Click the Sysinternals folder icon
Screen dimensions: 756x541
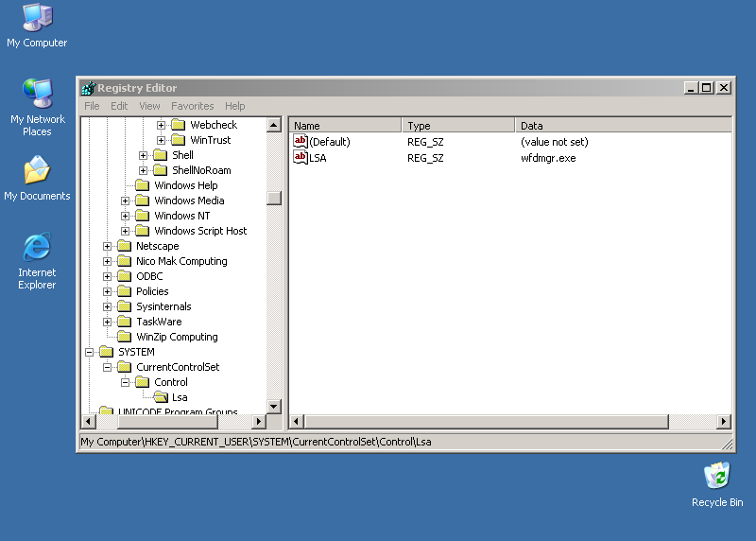[x=125, y=306]
